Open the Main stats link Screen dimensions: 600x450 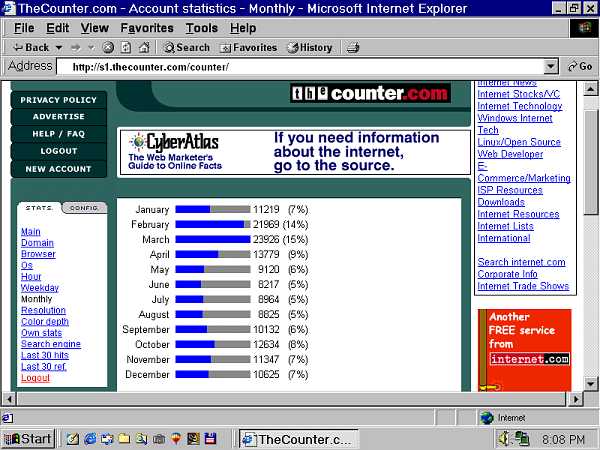click(31, 232)
